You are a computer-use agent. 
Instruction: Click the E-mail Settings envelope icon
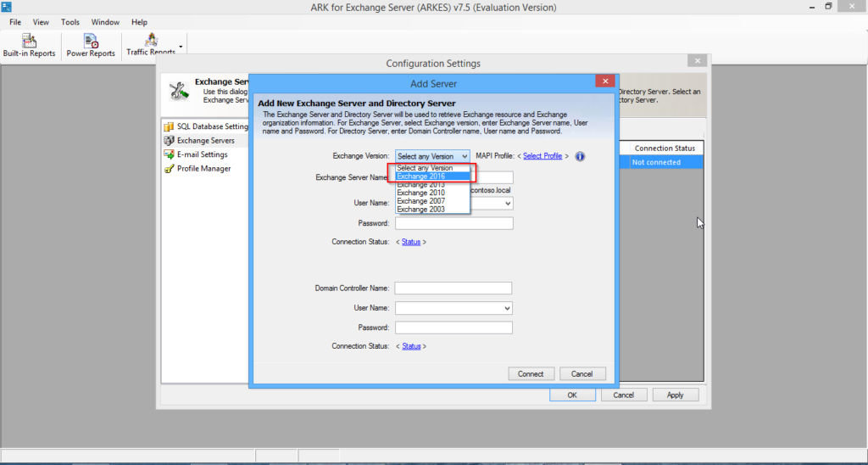[169, 154]
